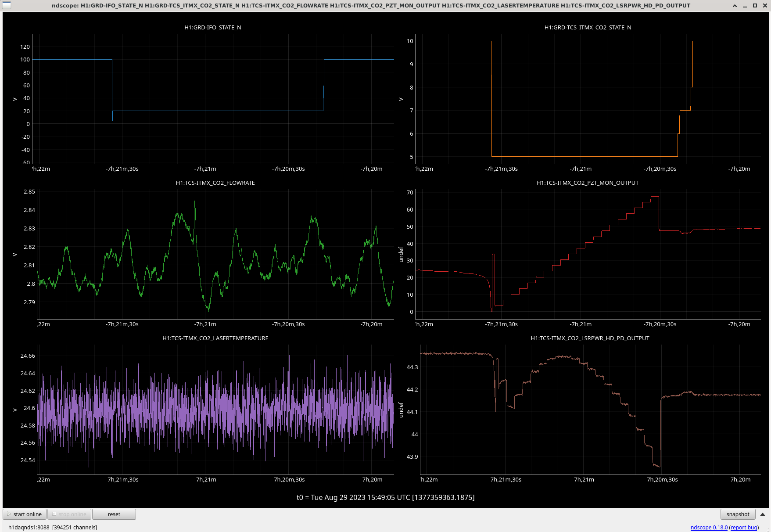Image resolution: width=771 pixels, height=532 pixels.
Task: Click the H1:GRD-IFO_STATE_N plot title
Action: (x=213, y=27)
